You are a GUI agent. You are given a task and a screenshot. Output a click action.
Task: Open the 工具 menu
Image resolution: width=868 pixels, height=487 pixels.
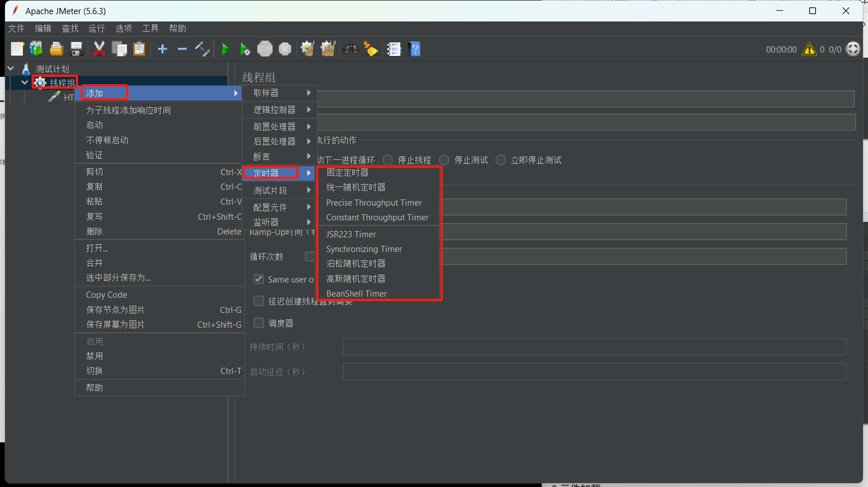click(x=150, y=28)
